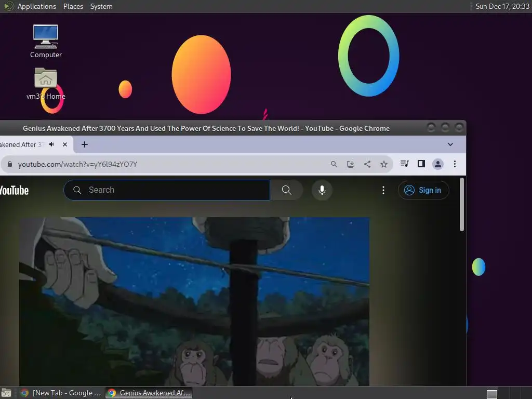532x399 pixels.
Task: Toggle Chrome's side panel
Action: coord(421,164)
